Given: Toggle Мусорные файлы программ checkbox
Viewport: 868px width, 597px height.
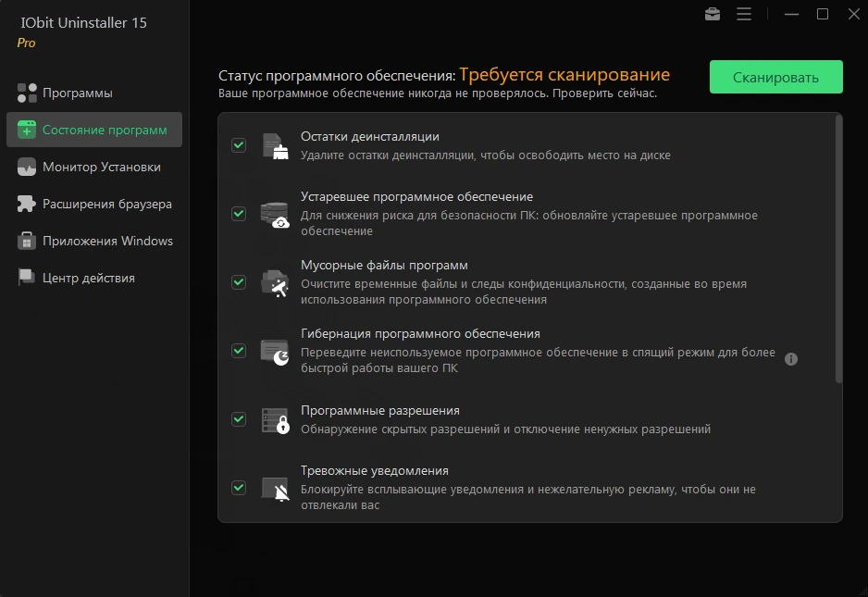Looking at the screenshot, I should 239,282.
